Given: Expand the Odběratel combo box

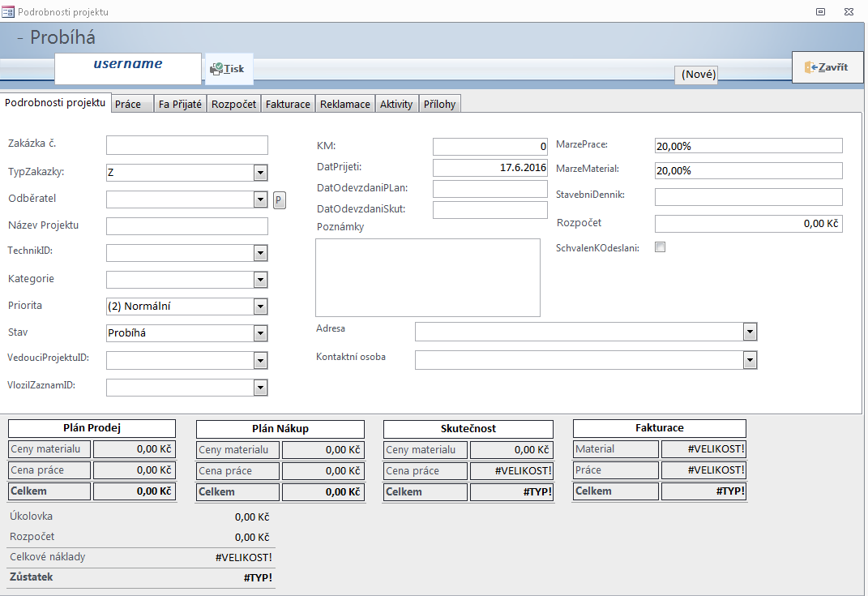Looking at the screenshot, I should pos(260,199).
